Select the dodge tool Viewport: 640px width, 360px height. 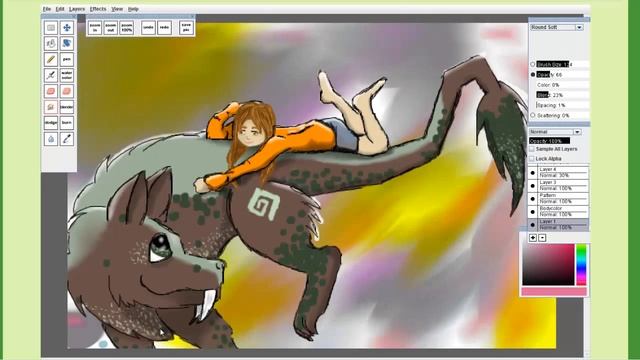pyautogui.click(x=51, y=123)
